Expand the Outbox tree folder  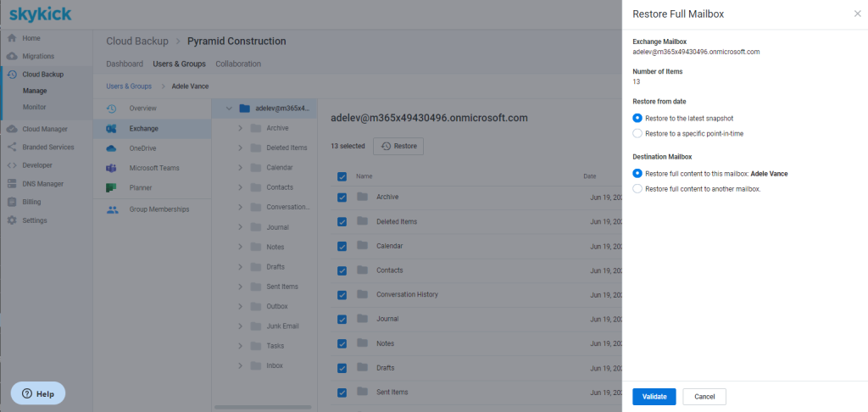click(x=240, y=306)
